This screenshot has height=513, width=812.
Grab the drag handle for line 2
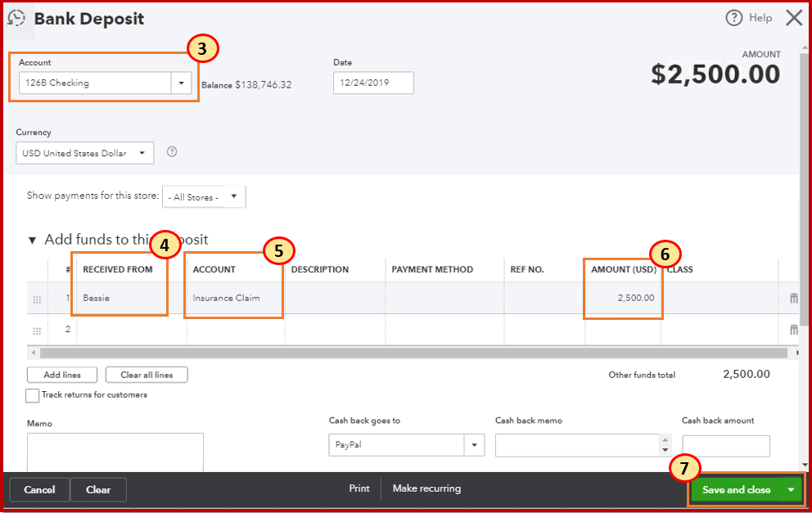(37, 331)
